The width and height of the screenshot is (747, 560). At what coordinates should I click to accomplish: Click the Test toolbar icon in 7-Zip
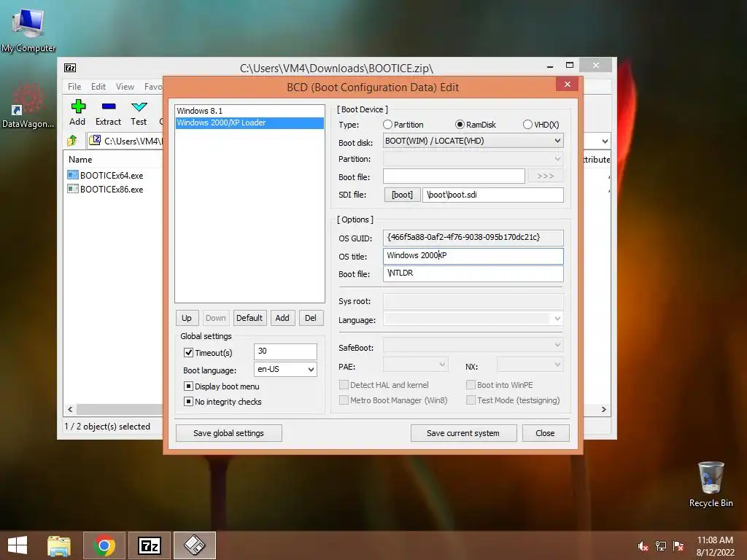coord(139,113)
